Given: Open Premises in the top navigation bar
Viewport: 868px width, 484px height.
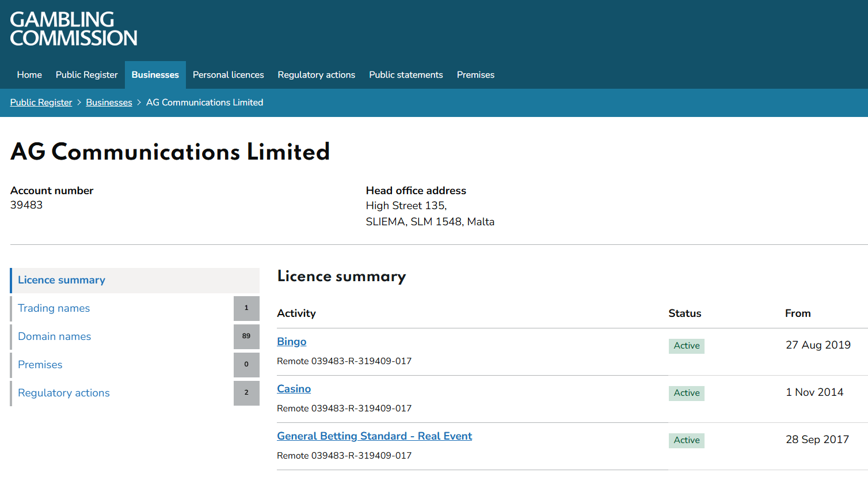Looking at the screenshot, I should (x=475, y=75).
